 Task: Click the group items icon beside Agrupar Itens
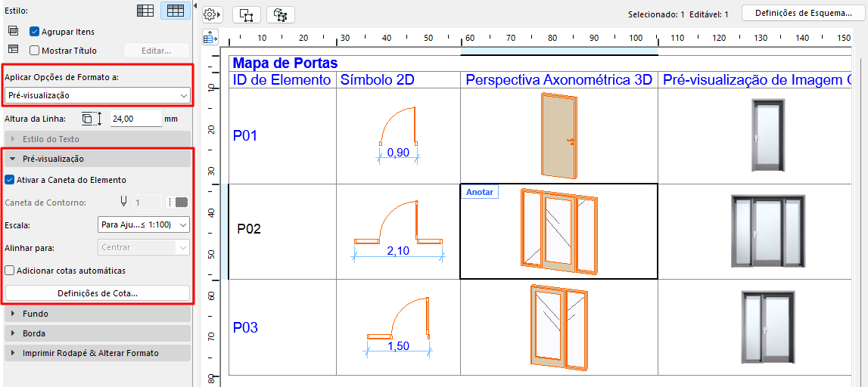click(x=14, y=32)
